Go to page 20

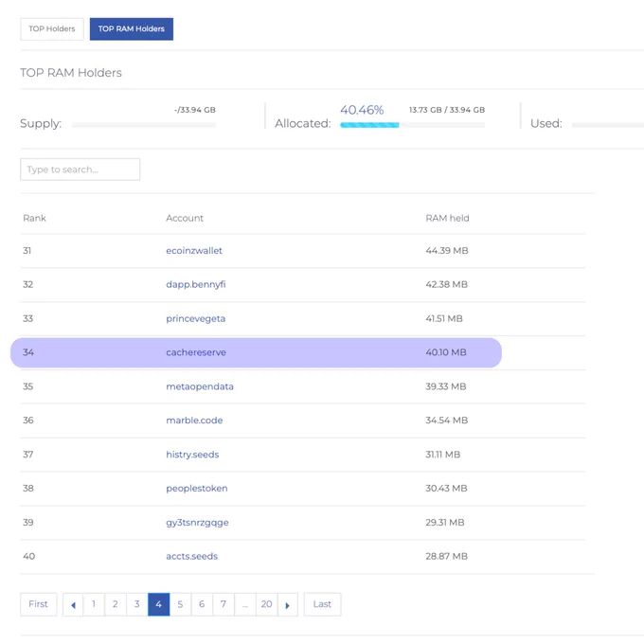tap(266, 604)
